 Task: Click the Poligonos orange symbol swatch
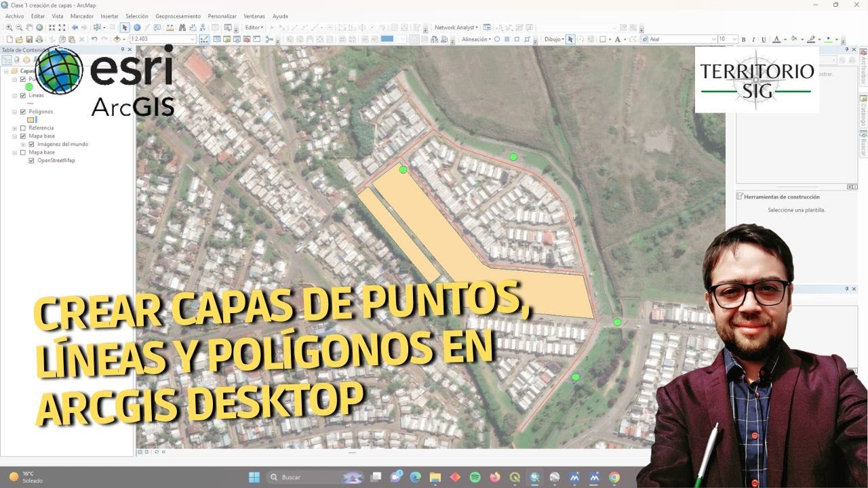click(31, 120)
